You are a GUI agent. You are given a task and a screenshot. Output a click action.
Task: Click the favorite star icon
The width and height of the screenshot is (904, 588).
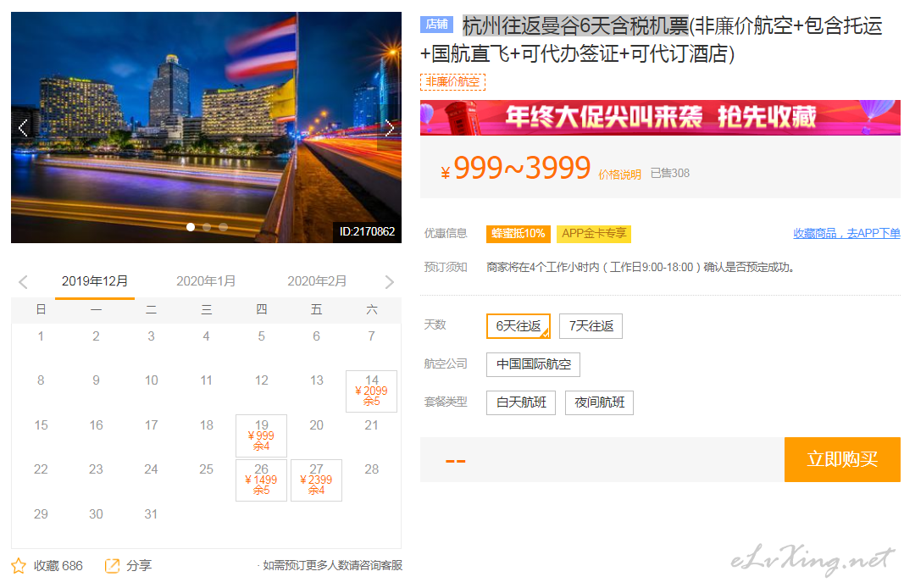[19, 565]
